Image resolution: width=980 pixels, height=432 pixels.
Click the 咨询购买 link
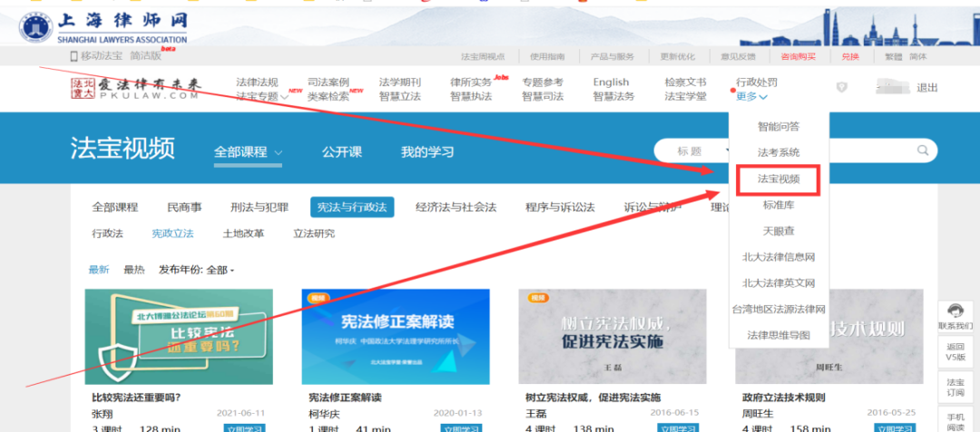tap(798, 56)
